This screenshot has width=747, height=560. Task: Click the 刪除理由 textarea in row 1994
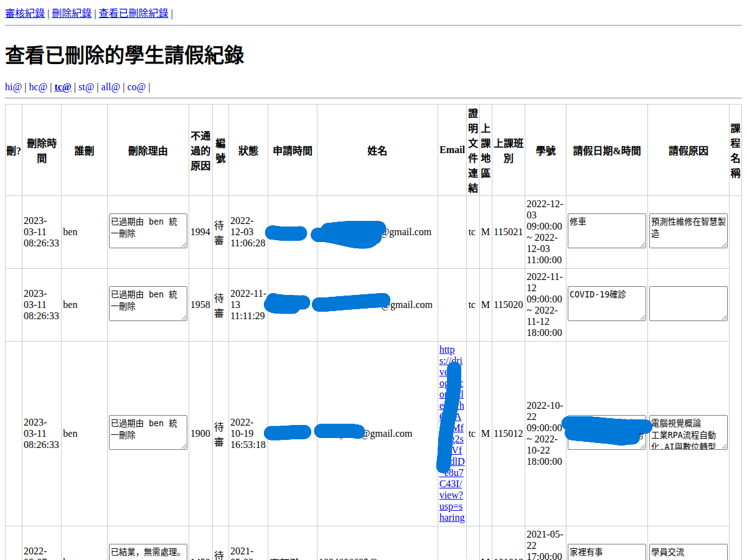pyautogui.click(x=148, y=231)
